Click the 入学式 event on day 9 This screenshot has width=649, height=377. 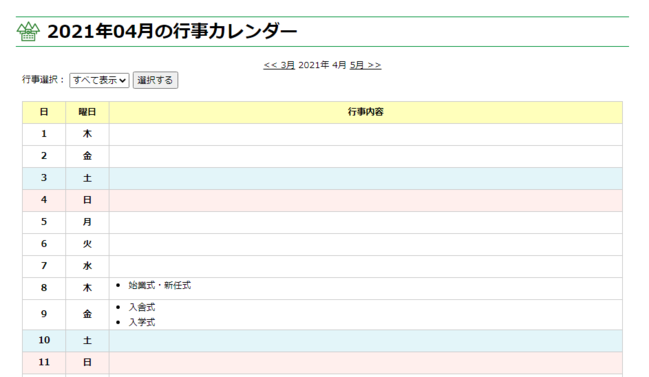pyautogui.click(x=142, y=322)
